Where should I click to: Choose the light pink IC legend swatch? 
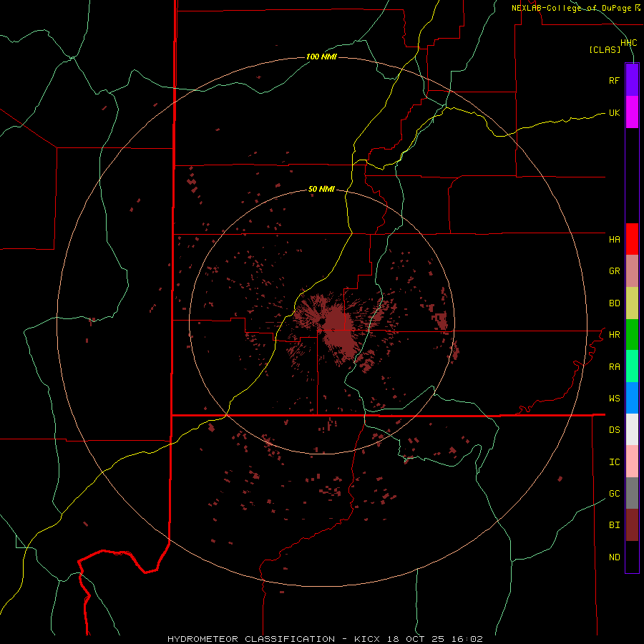(632, 462)
